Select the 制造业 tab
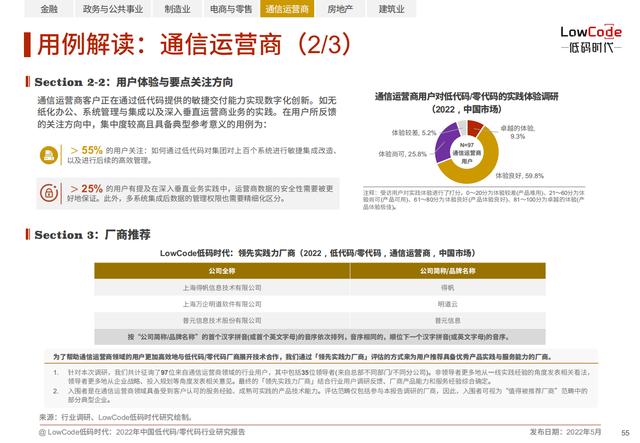640x443 pixels. [x=177, y=9]
